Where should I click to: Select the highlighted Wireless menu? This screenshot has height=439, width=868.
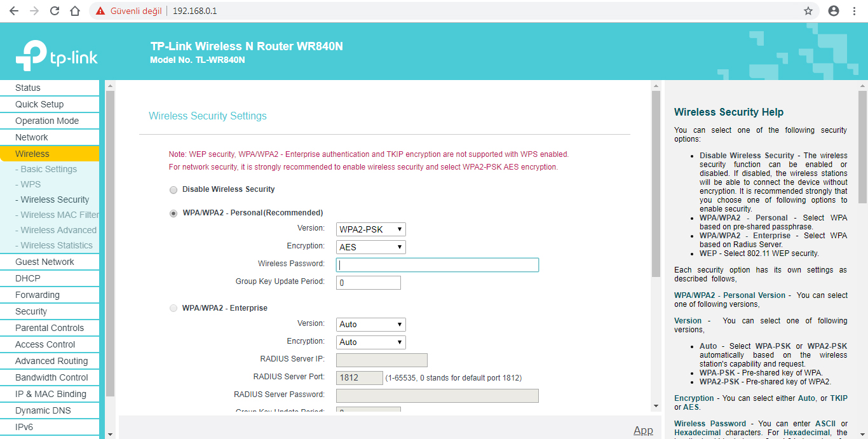[50, 154]
